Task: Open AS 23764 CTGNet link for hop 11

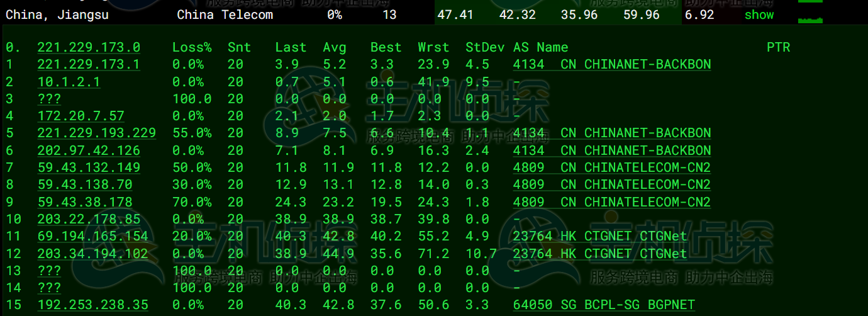Action: [x=600, y=236]
